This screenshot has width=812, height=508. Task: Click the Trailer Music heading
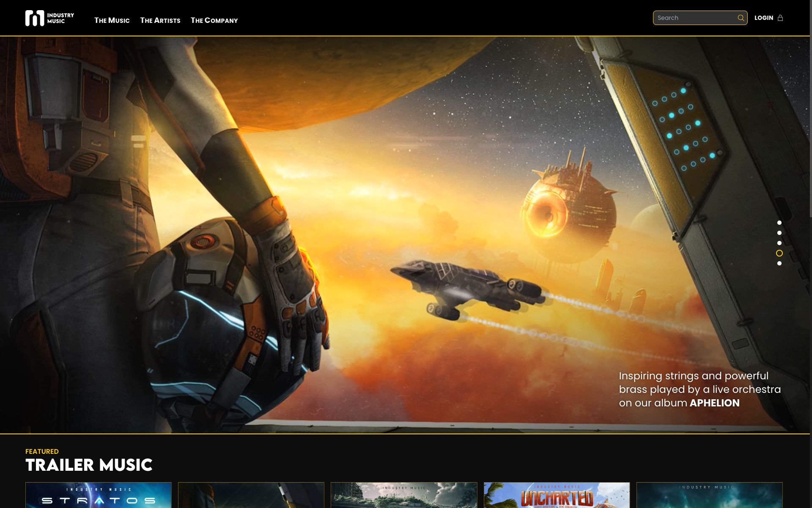click(89, 465)
